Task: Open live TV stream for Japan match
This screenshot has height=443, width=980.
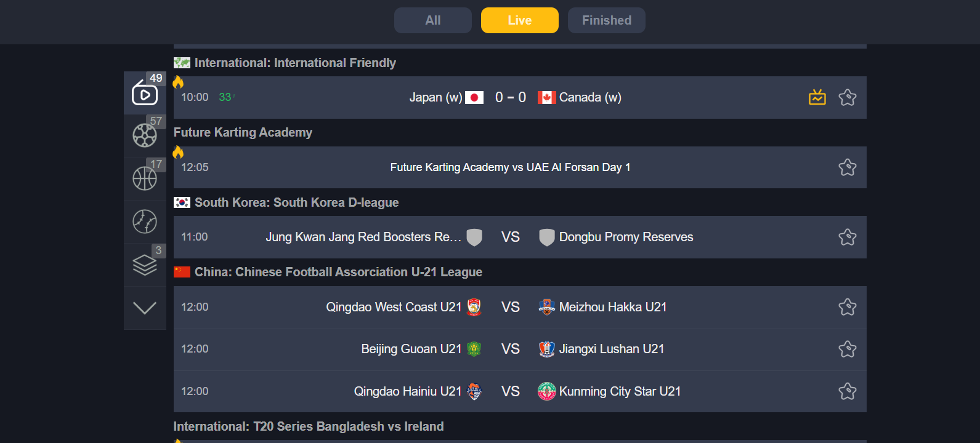Action: [817, 97]
